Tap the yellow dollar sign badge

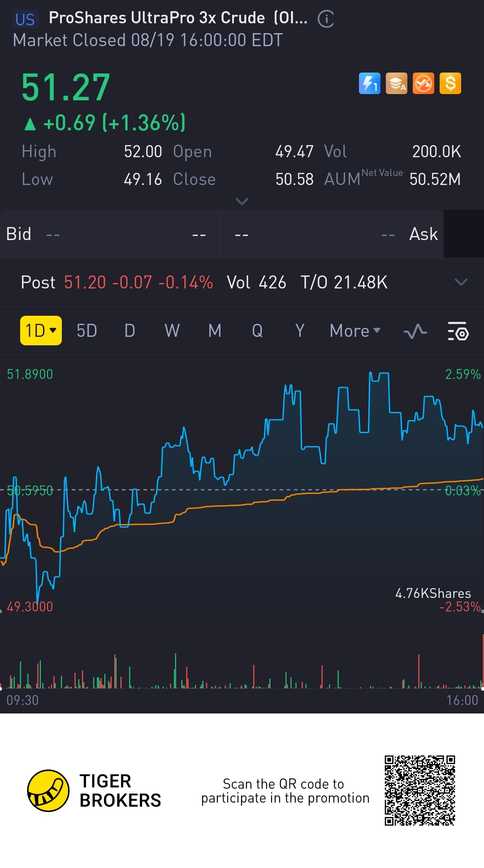click(450, 83)
